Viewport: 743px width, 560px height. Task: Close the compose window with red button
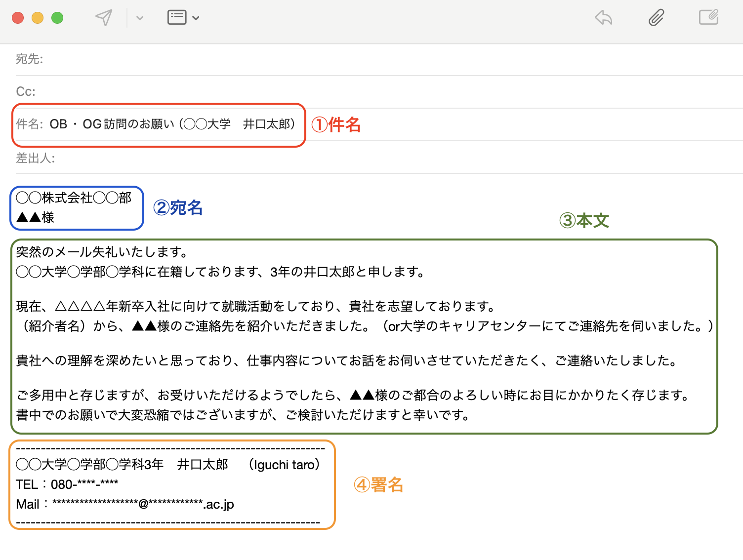click(18, 18)
